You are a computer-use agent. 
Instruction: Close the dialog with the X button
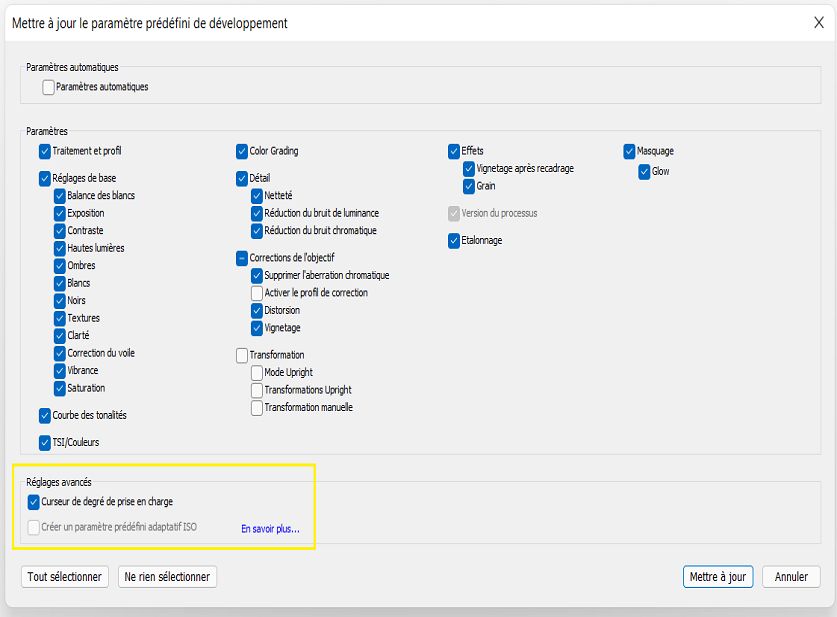(x=818, y=22)
